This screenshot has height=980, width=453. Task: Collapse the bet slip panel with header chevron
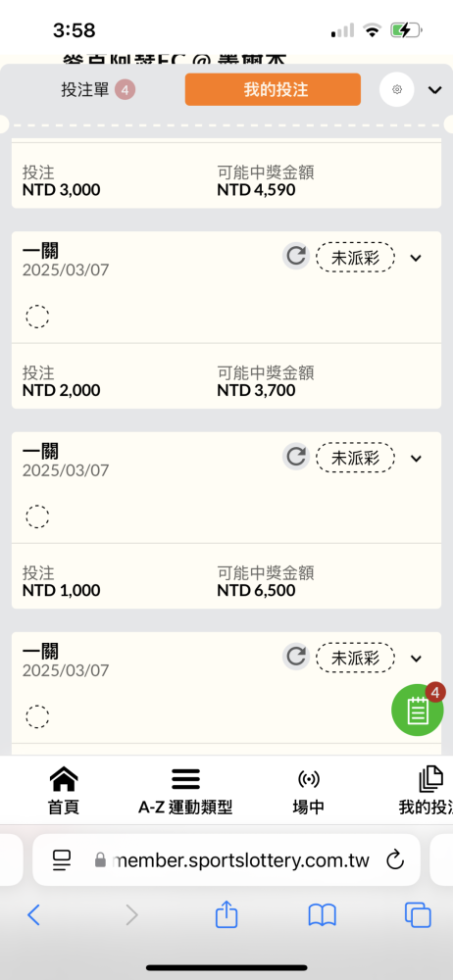(434, 90)
